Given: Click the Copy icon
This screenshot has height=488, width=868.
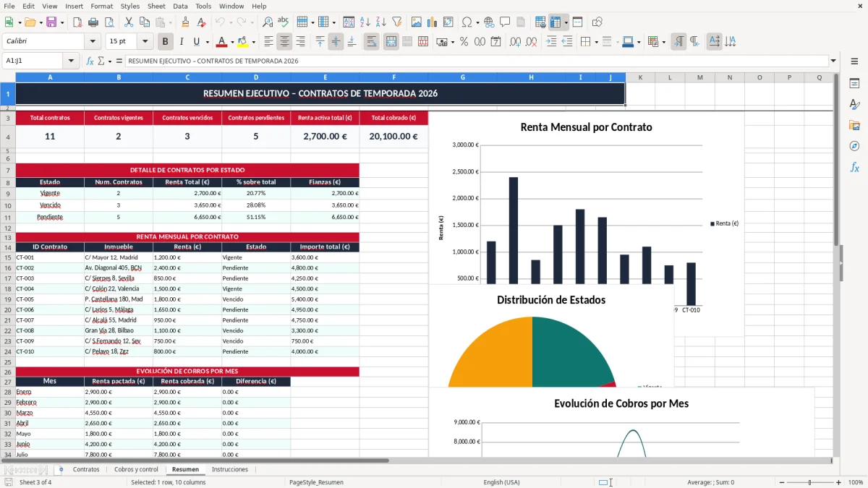Looking at the screenshot, I should pos(145,22).
